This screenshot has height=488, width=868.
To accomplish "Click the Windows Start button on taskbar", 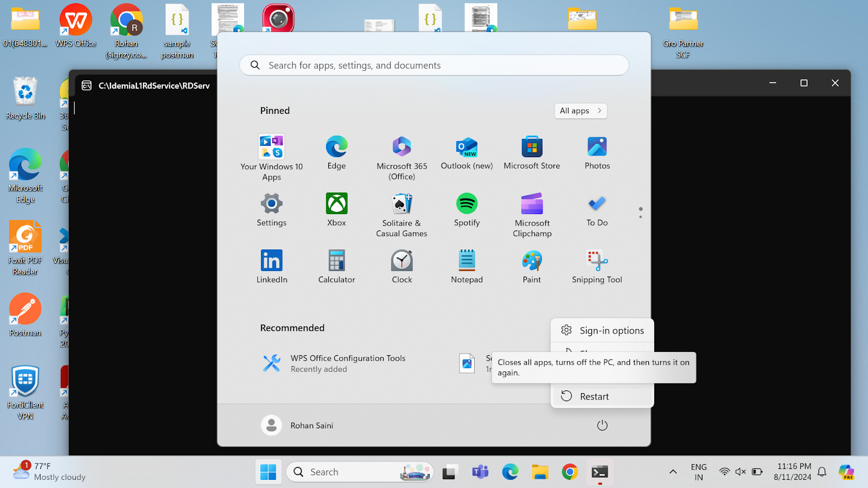I will tap(268, 472).
